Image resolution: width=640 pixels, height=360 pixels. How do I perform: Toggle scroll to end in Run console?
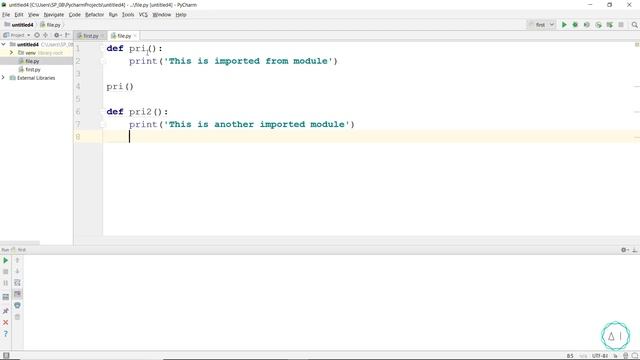[x=17, y=294]
